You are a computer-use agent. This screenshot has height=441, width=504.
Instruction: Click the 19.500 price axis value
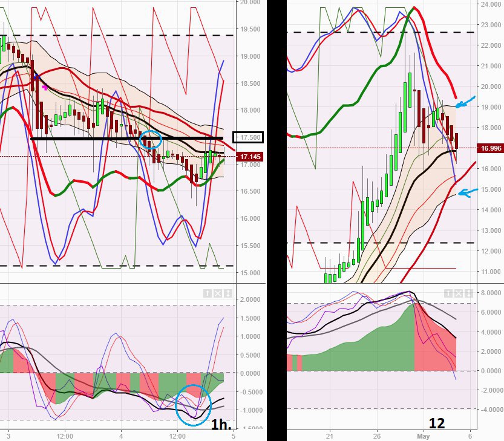[x=250, y=29]
